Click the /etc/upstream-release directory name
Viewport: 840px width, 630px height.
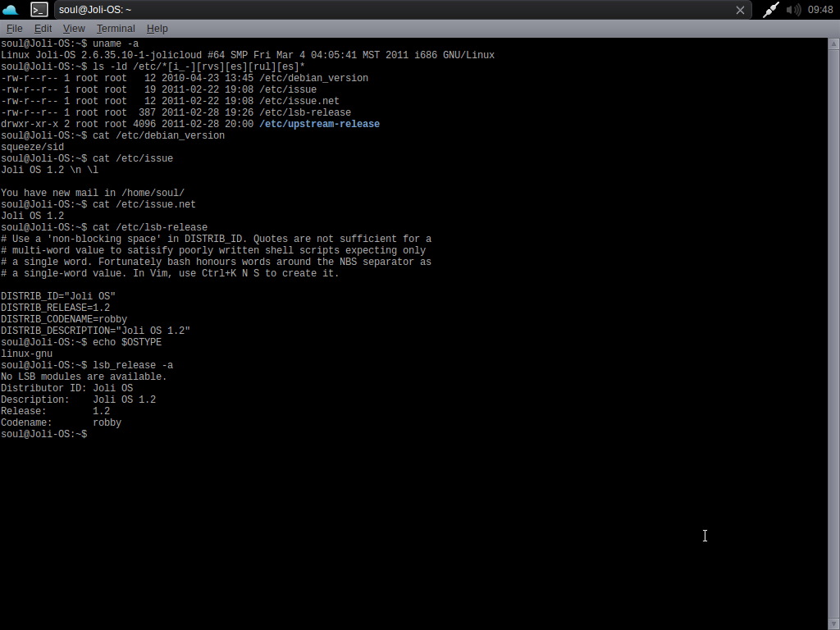pos(319,124)
